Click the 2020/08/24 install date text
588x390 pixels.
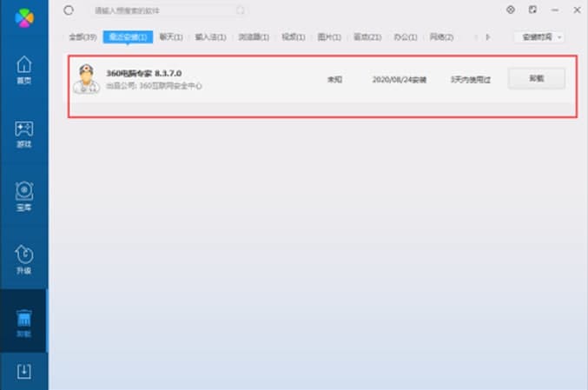399,80
